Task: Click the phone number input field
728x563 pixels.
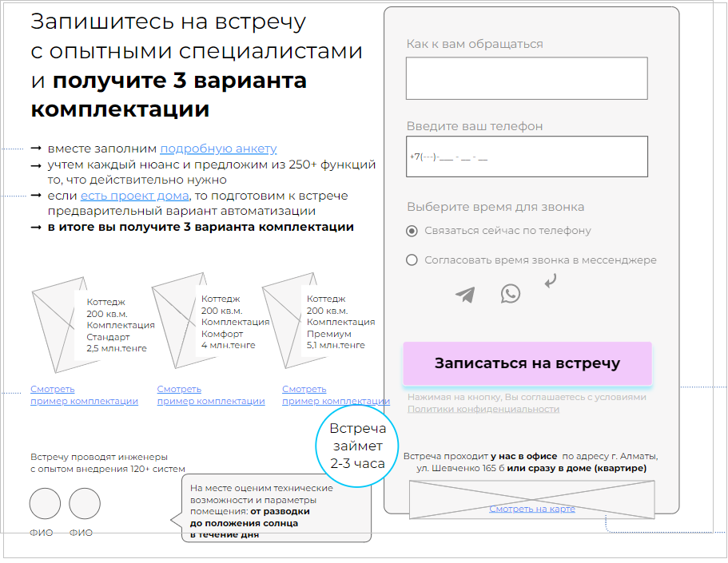Action: tap(526, 157)
